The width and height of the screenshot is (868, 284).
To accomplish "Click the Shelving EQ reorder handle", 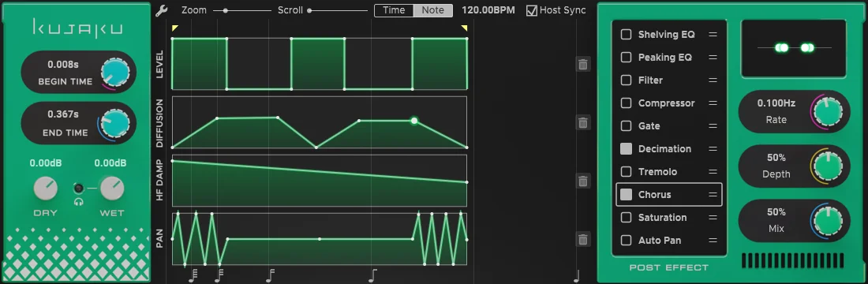I will (713, 35).
